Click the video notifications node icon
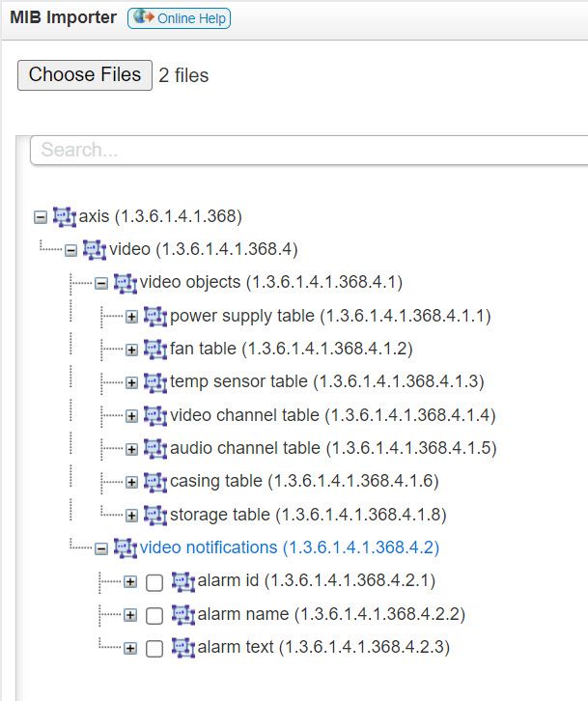The height and width of the screenshot is (701, 588). [x=125, y=548]
